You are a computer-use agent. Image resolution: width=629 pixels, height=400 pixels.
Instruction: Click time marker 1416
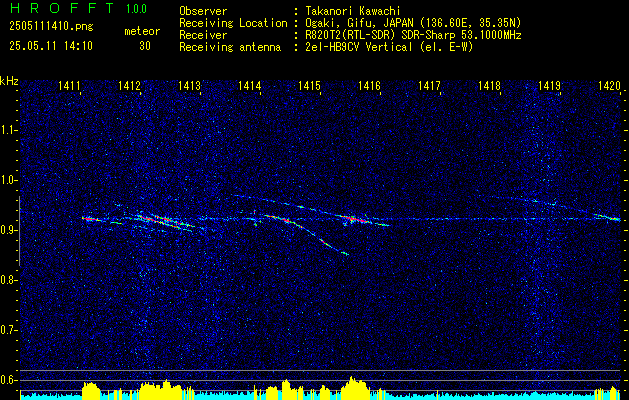click(x=369, y=85)
